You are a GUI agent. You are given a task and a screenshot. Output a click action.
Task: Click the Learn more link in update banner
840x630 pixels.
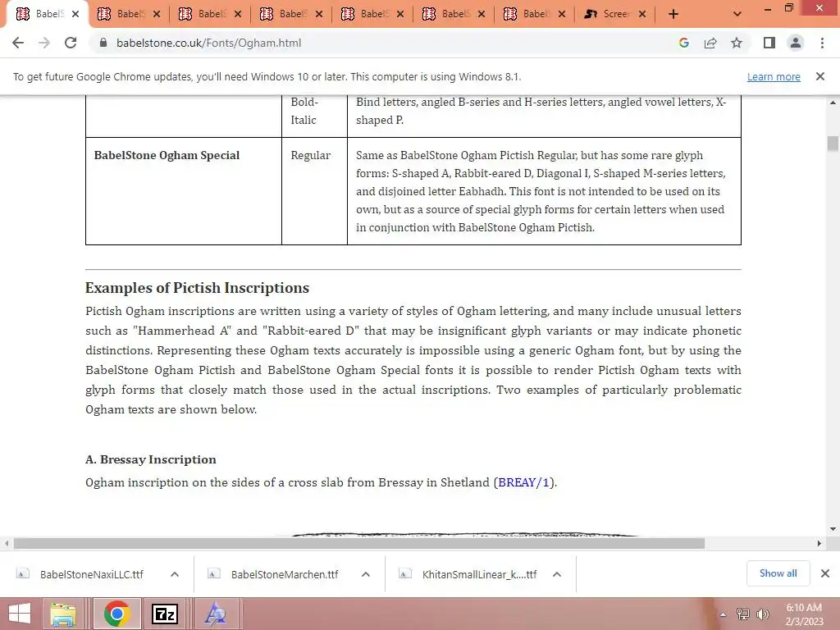[774, 76]
